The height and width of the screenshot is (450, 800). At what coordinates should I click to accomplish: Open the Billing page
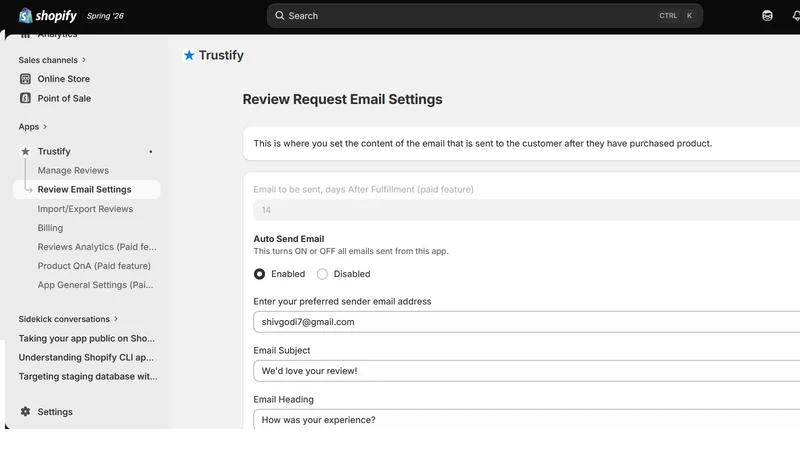click(x=50, y=228)
